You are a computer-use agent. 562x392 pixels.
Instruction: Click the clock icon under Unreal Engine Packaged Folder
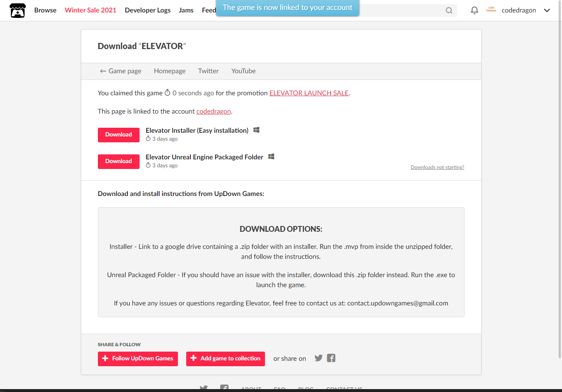tap(148, 165)
